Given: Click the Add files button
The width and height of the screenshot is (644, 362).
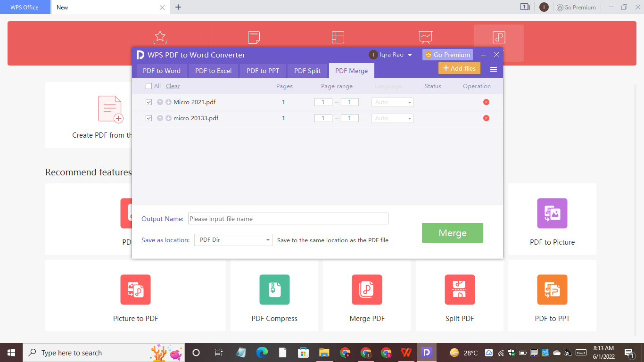Looking at the screenshot, I should (x=459, y=68).
